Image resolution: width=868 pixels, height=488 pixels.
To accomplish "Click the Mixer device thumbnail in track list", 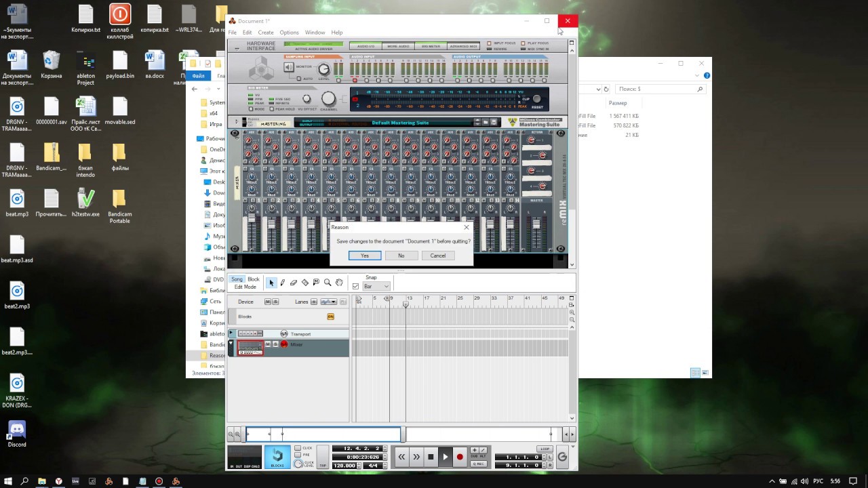I will 250,347.
